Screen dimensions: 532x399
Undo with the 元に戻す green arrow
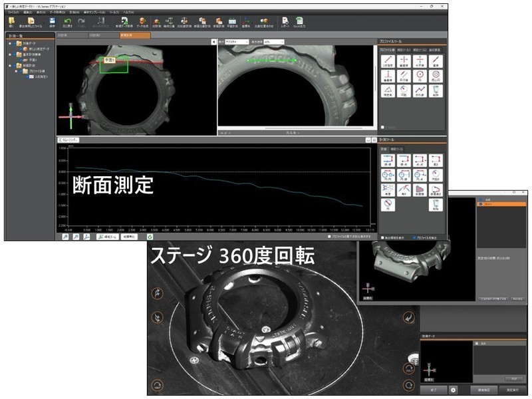68,23
